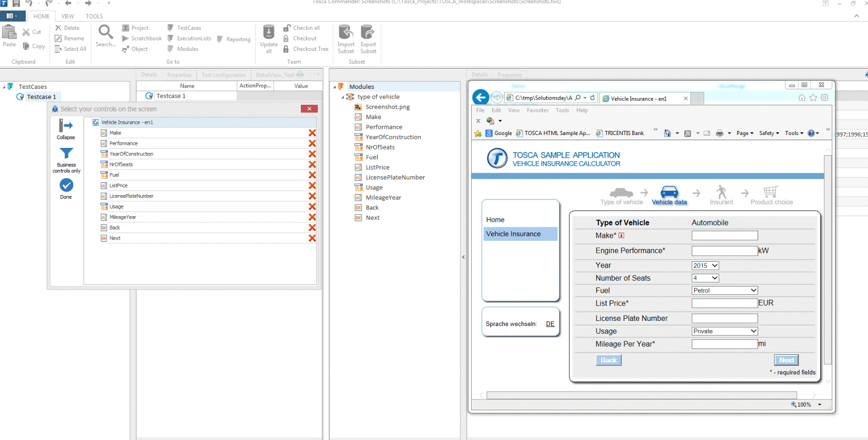Viewport: 868px width, 440px height.
Task: Click the Copy icon in ribbon
Action: (x=26, y=46)
